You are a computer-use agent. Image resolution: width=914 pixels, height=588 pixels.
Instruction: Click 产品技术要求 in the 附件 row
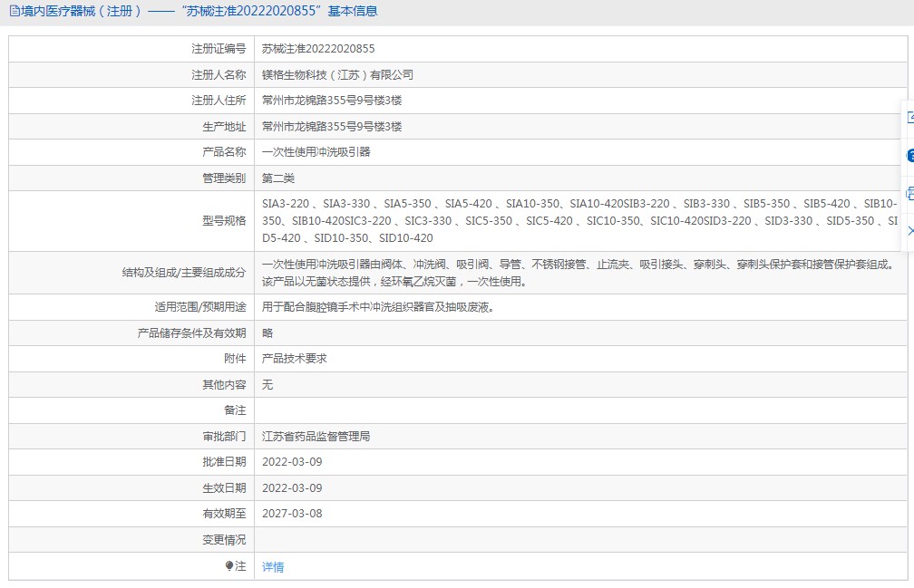click(x=295, y=359)
